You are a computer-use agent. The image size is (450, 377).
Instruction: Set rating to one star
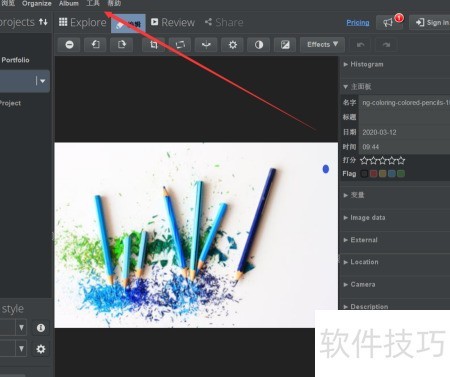click(x=364, y=161)
